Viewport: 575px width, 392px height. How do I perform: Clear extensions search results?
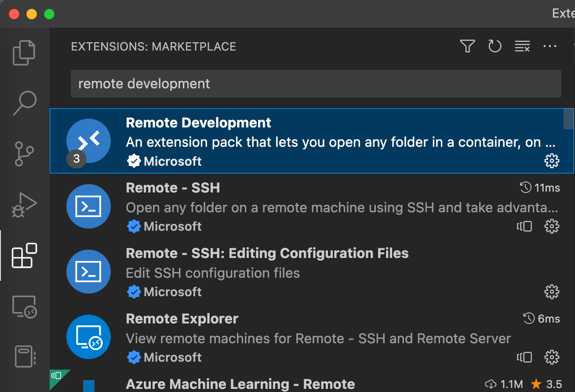[522, 46]
